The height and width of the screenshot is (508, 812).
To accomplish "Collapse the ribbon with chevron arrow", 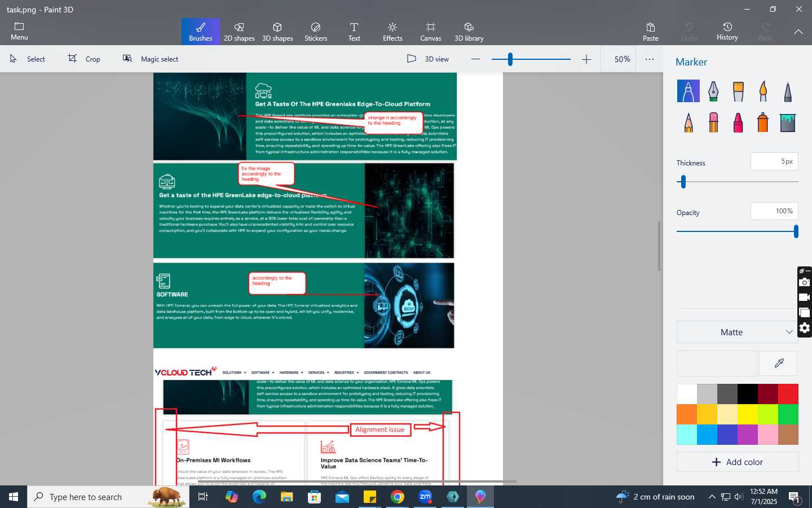I will (x=798, y=32).
